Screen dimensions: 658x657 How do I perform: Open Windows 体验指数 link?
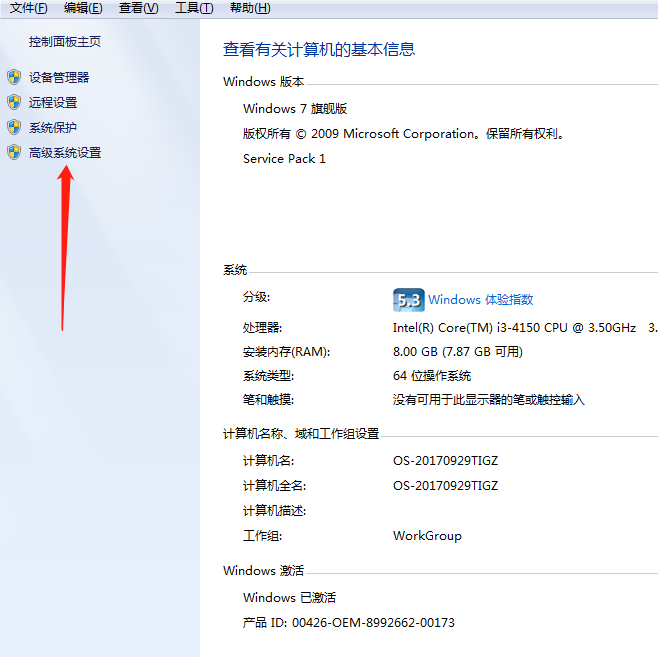click(481, 300)
